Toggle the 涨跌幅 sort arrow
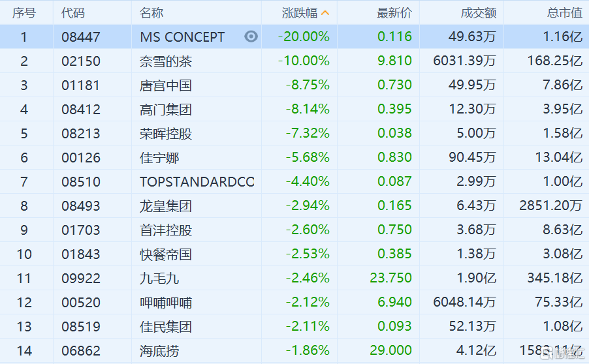 point(325,13)
